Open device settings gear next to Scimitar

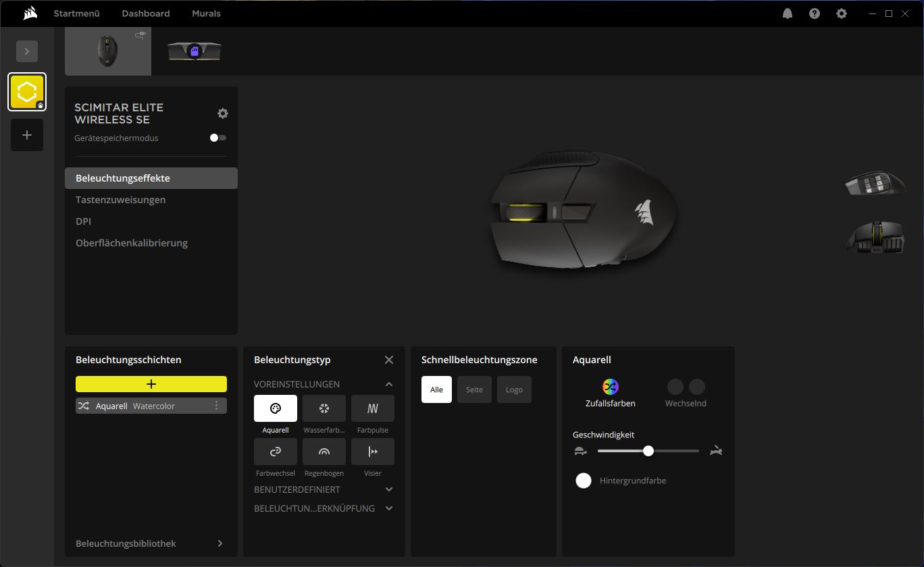click(223, 113)
